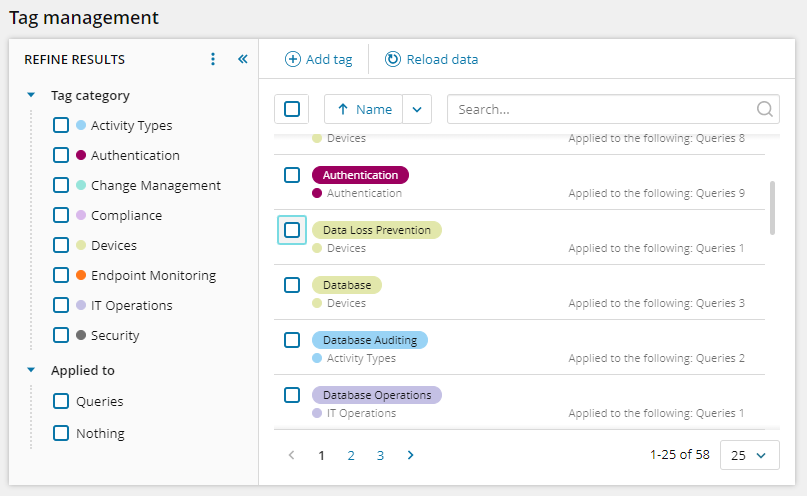Image resolution: width=807 pixels, height=496 pixels.
Task: Select the Data Loss Prevention row checkbox
Action: 292,230
